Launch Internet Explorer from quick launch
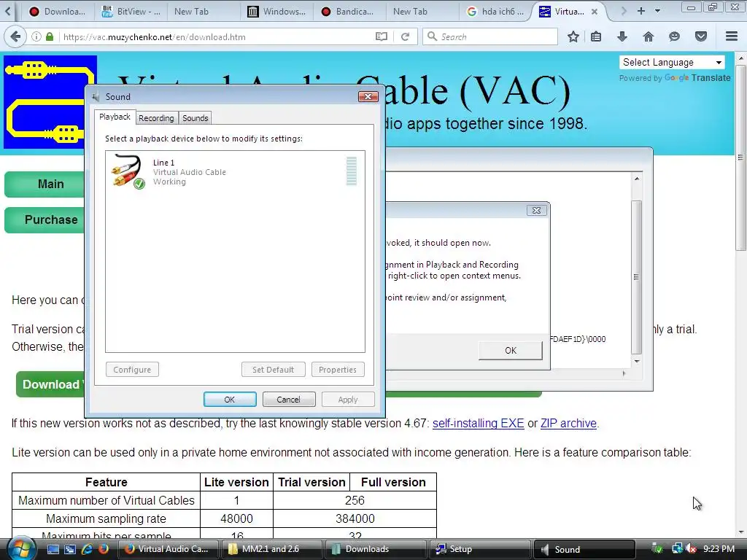Screen dimensions: 747x560 tap(88, 549)
